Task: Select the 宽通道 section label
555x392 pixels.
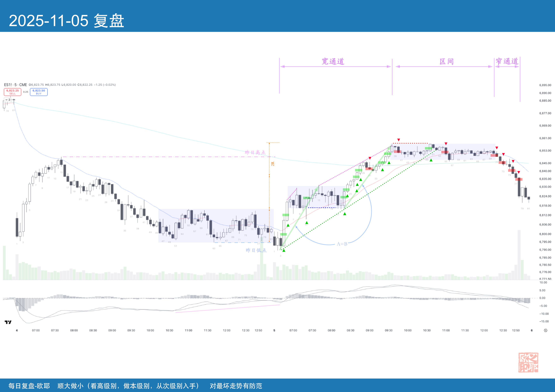Action: (x=333, y=61)
